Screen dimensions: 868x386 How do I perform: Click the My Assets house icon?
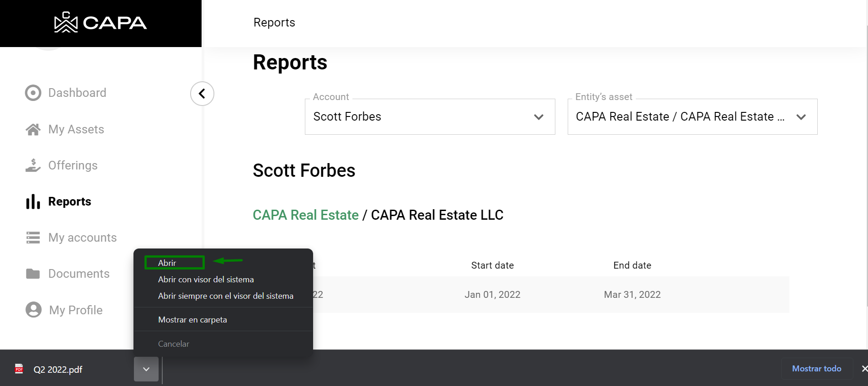[33, 129]
